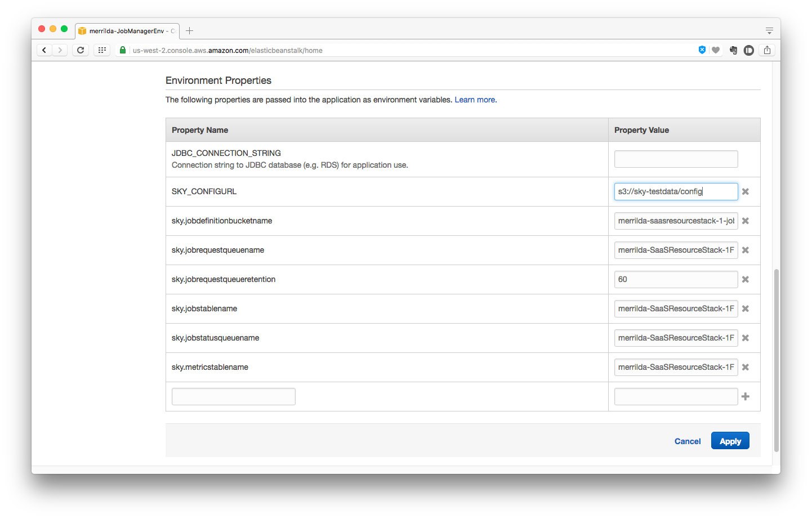Edit the sky.metricstablename value field
This screenshot has height=519, width=812.
[676, 367]
